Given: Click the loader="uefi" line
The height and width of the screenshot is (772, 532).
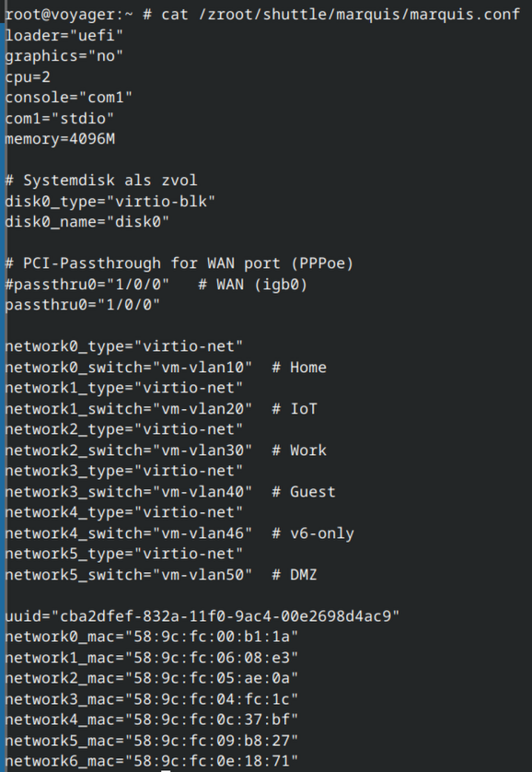Looking at the screenshot, I should pos(64,35).
